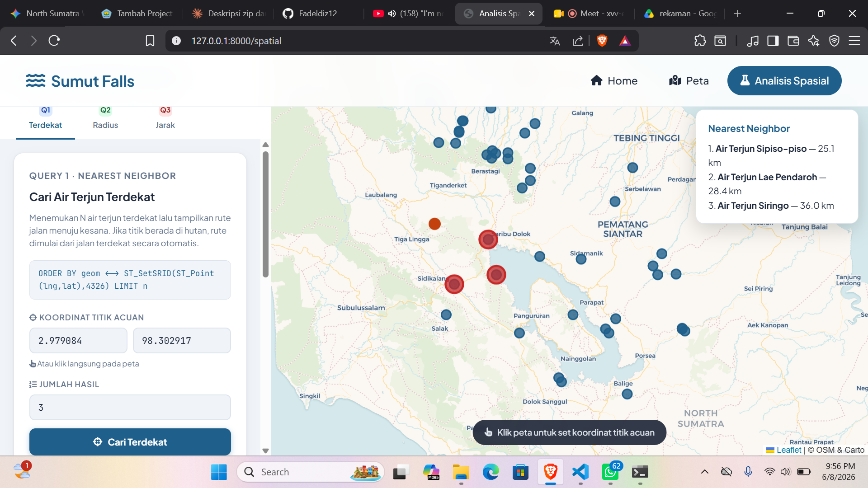Open site information icon in address bar

tap(176, 41)
